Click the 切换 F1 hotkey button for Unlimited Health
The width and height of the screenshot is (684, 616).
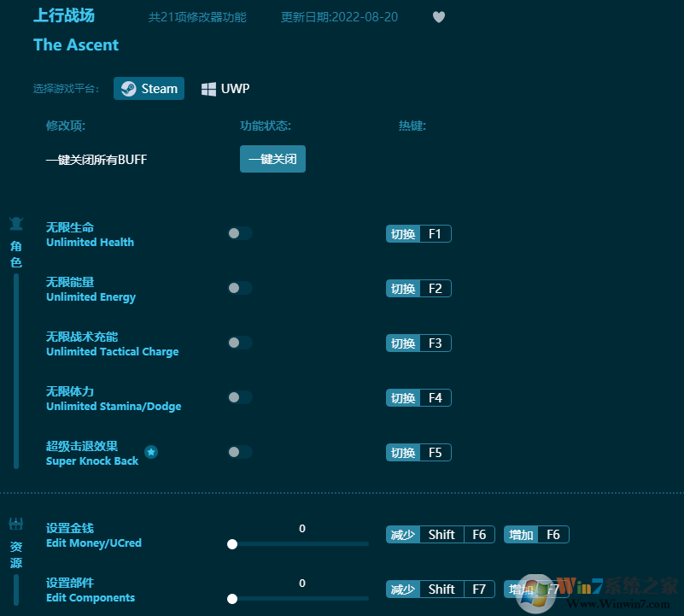(418, 233)
